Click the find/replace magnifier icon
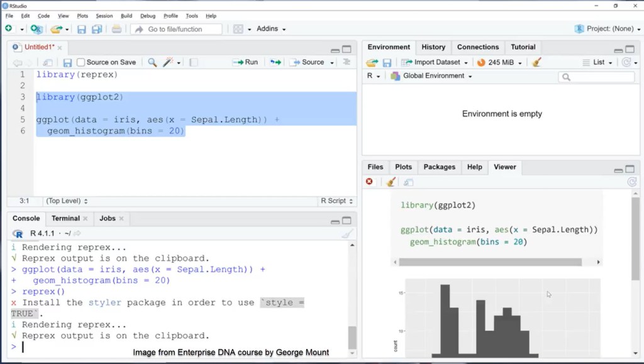Image resolution: width=644 pixels, height=364 pixels. coord(152,62)
